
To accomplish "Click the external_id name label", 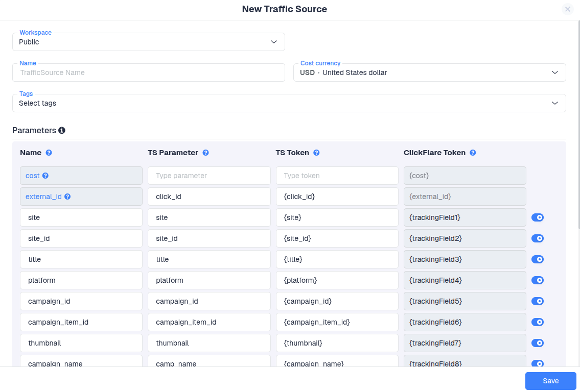I will [43, 197].
